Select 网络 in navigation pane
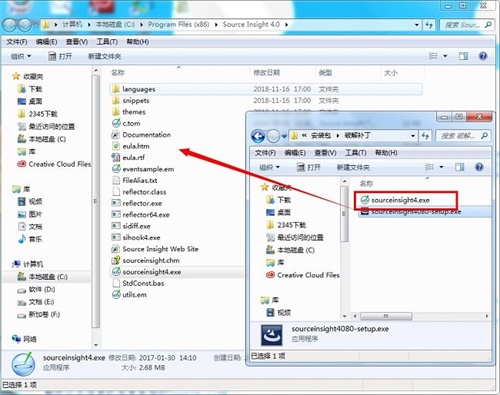Screen dimensions: 500x395 tap(24, 339)
